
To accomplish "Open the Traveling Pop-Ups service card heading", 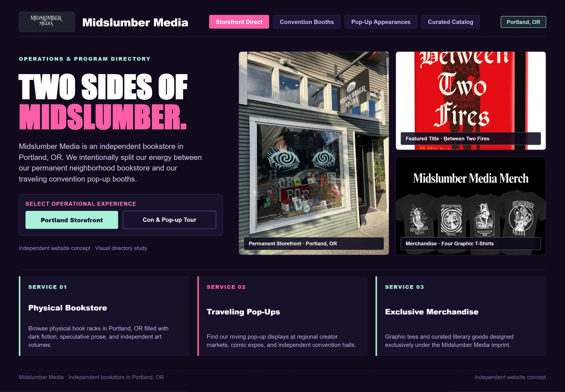I will click(243, 312).
